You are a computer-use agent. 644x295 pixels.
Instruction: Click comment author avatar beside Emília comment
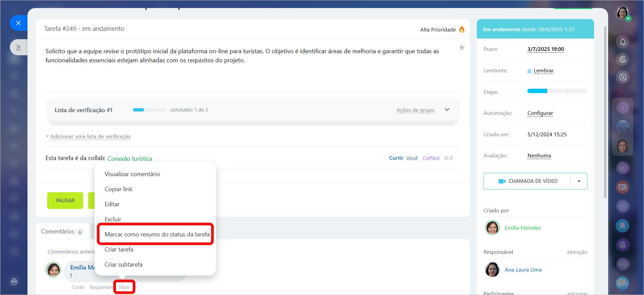pos(53,270)
